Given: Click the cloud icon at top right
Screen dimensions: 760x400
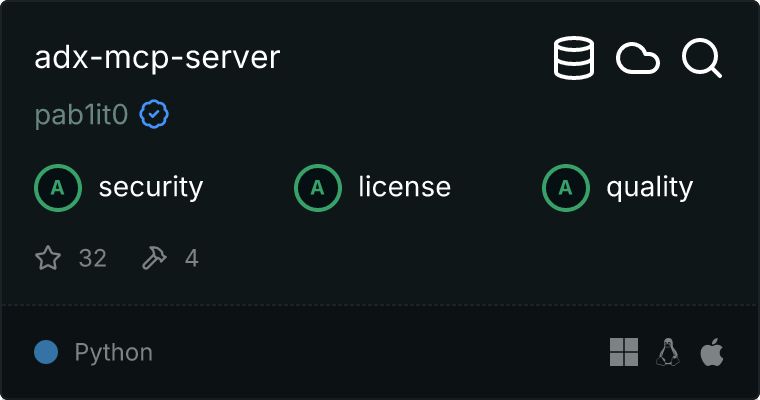Looking at the screenshot, I should (x=638, y=59).
